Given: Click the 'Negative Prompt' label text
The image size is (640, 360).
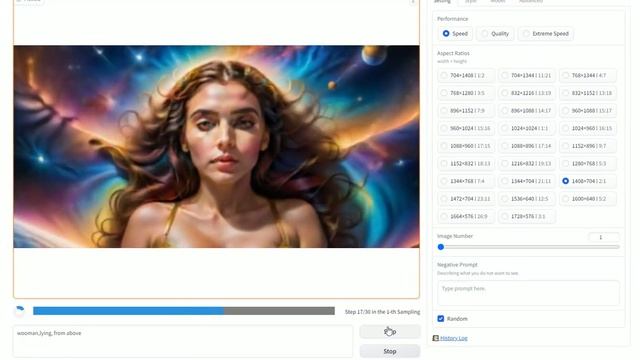Looking at the screenshot, I should pos(457,264).
